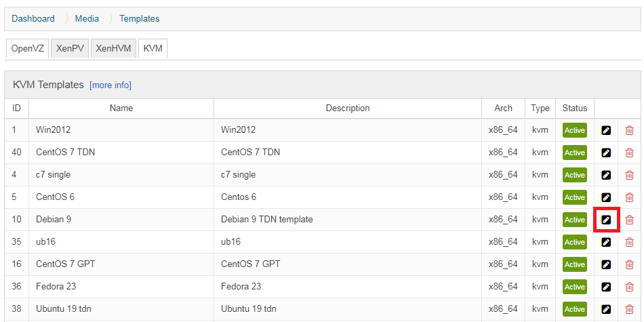Open the XenHVM tab

pos(113,48)
